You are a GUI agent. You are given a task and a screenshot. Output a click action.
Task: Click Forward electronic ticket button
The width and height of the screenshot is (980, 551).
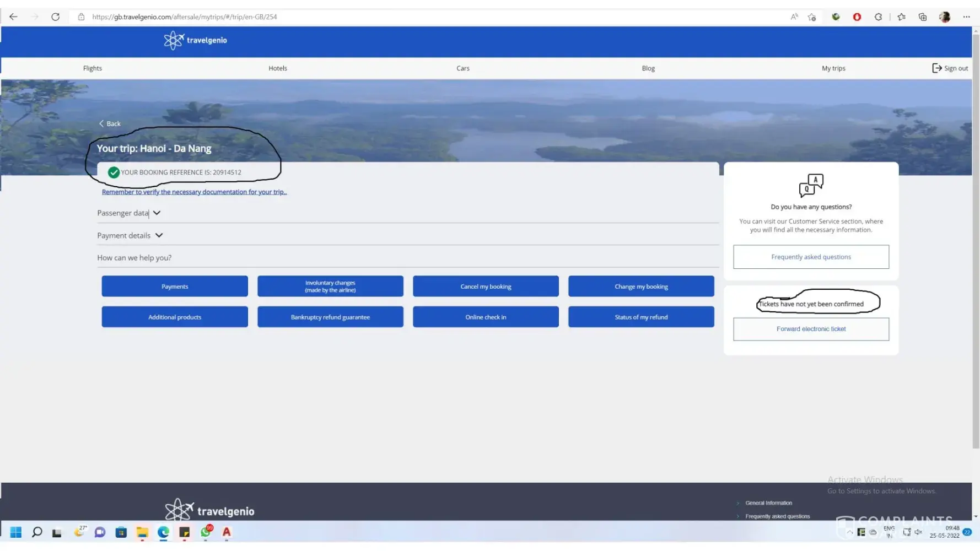(810, 329)
